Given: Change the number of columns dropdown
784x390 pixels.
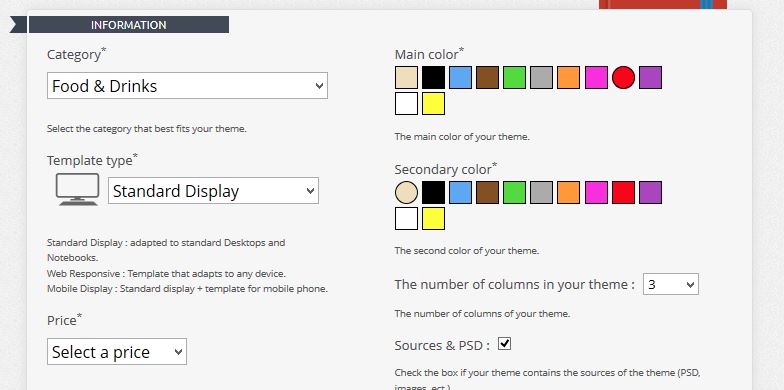Looking at the screenshot, I should [x=670, y=284].
